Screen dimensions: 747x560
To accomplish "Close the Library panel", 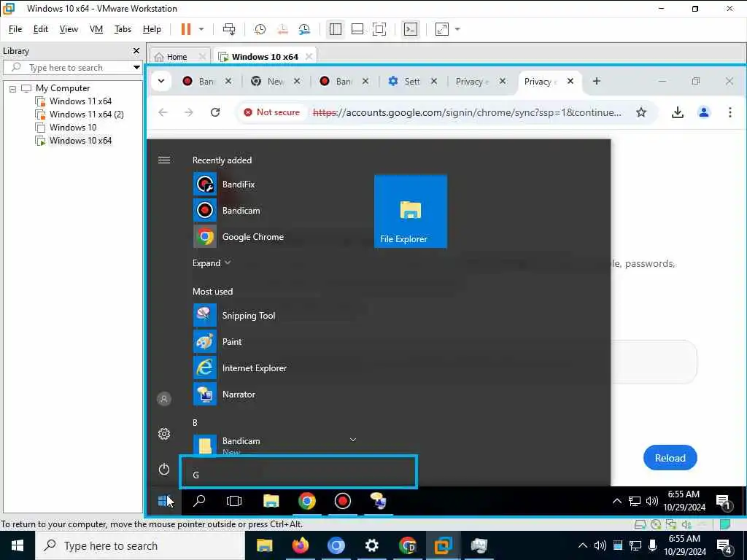I will pyautogui.click(x=136, y=50).
